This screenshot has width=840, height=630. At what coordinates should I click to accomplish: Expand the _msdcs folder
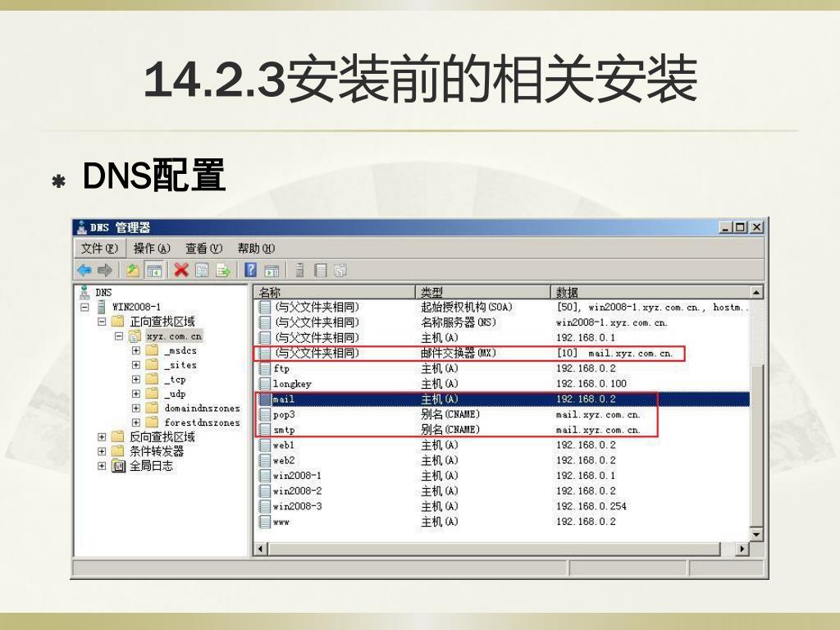click(136, 351)
